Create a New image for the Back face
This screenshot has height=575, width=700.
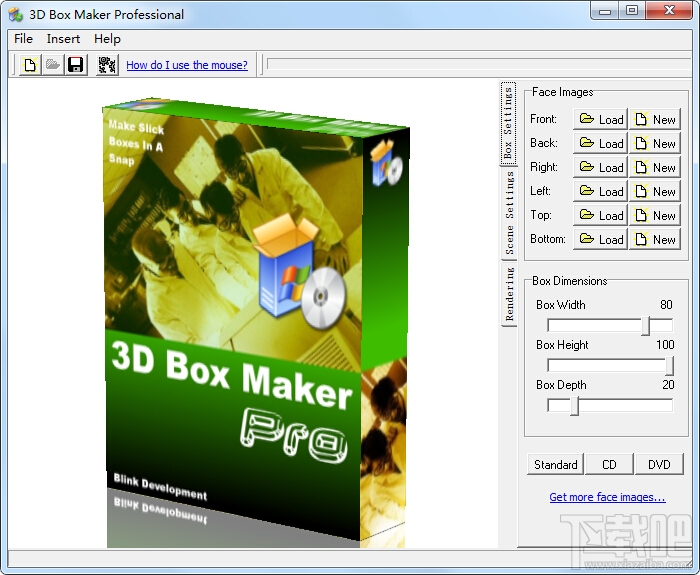655,143
